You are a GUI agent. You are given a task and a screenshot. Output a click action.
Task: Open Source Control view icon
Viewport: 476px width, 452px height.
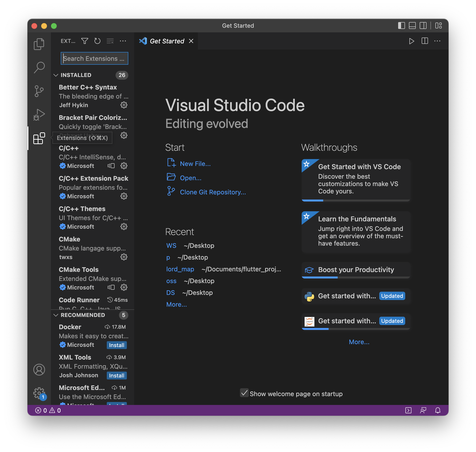point(39,91)
